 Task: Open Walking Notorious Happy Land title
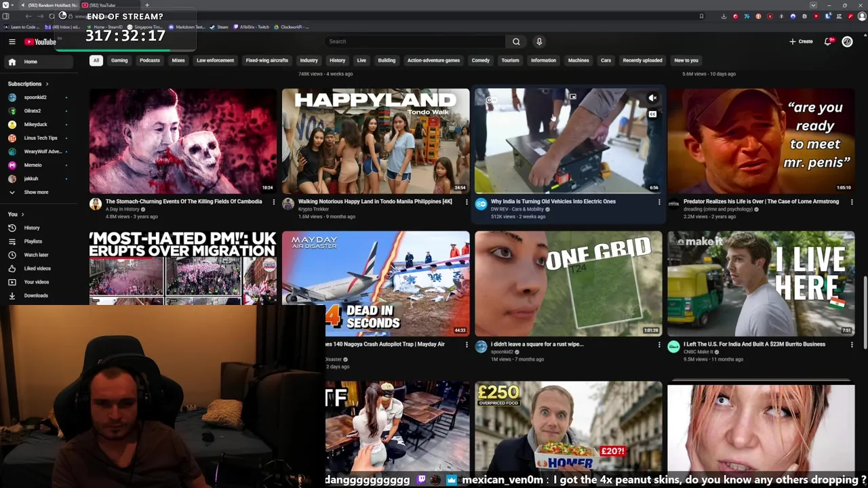[375, 201]
